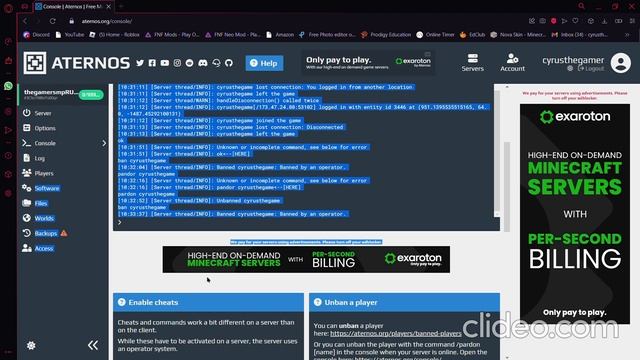Open the Amazon bookmark
Viewport: 640px width, 360px height.
280,35
